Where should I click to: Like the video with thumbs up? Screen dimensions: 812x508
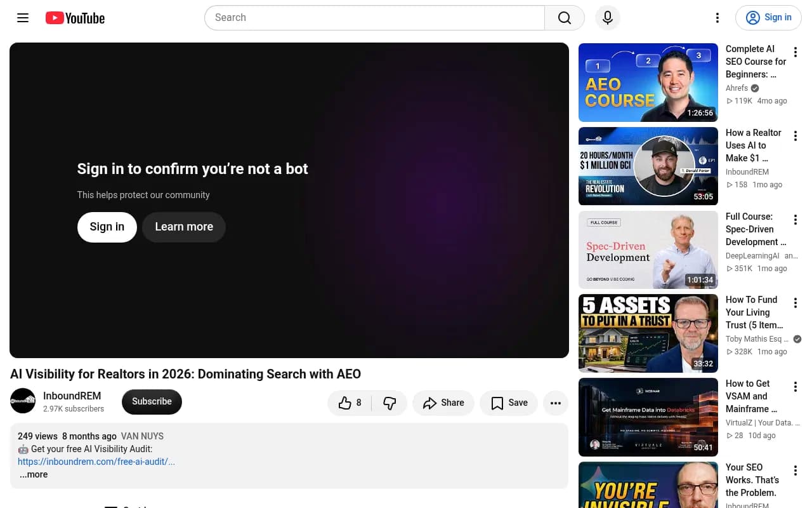click(350, 403)
